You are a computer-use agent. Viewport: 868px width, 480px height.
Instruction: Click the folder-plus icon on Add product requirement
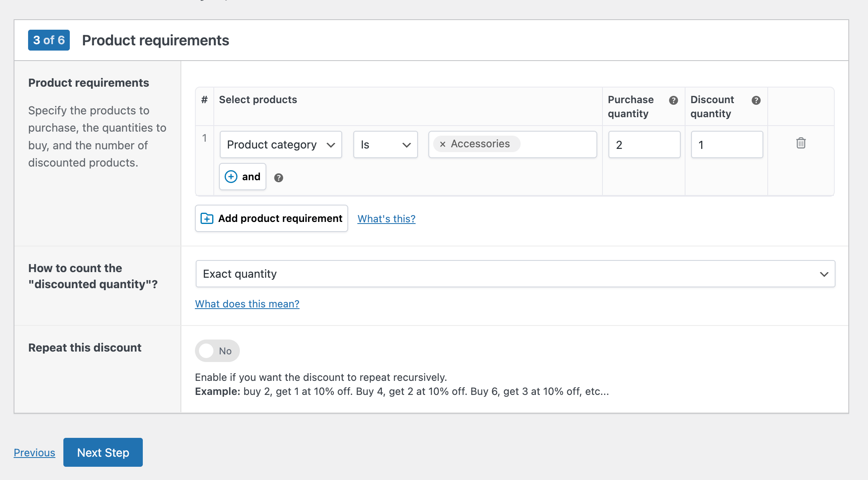[x=207, y=218]
